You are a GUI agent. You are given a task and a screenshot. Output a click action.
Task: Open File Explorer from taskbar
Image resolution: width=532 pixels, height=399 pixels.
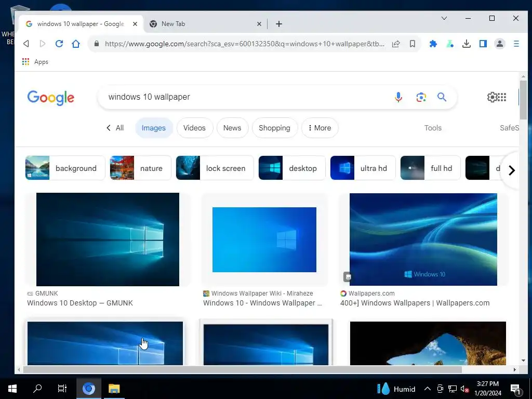114,389
